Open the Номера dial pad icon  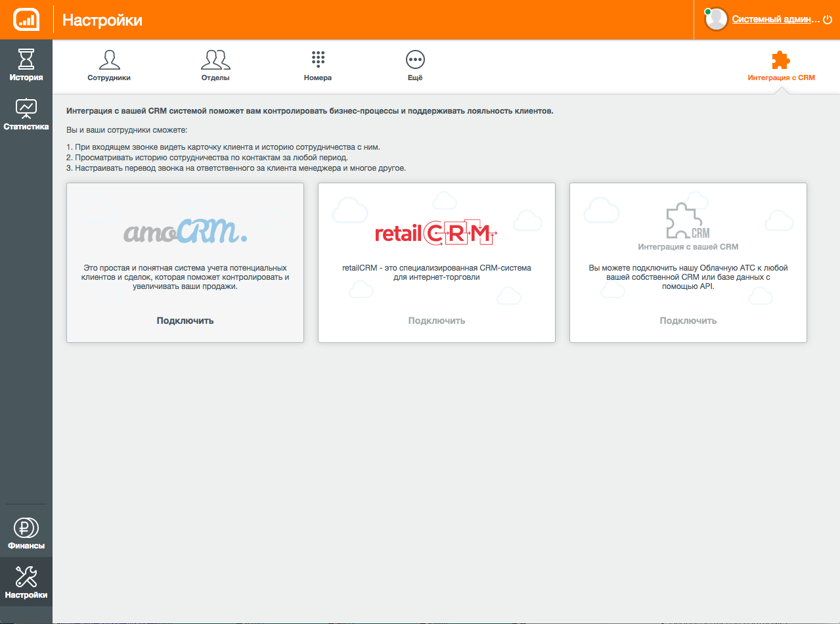(318, 60)
